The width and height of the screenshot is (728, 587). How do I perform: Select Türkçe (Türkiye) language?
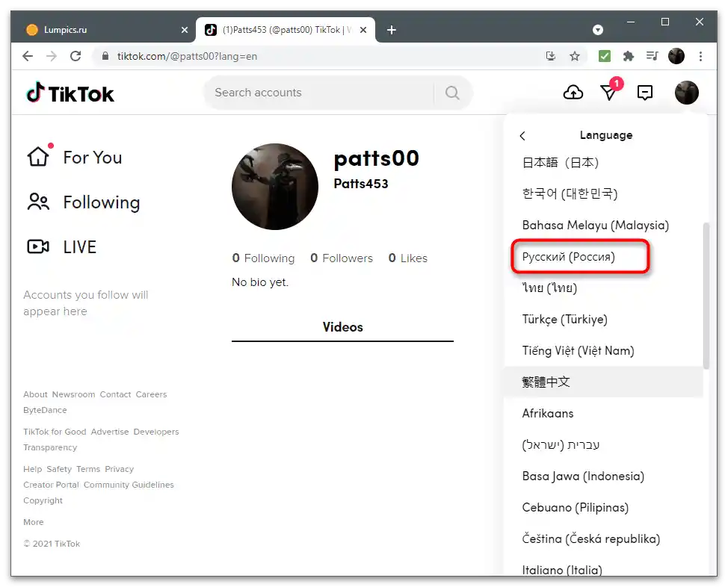coord(564,319)
